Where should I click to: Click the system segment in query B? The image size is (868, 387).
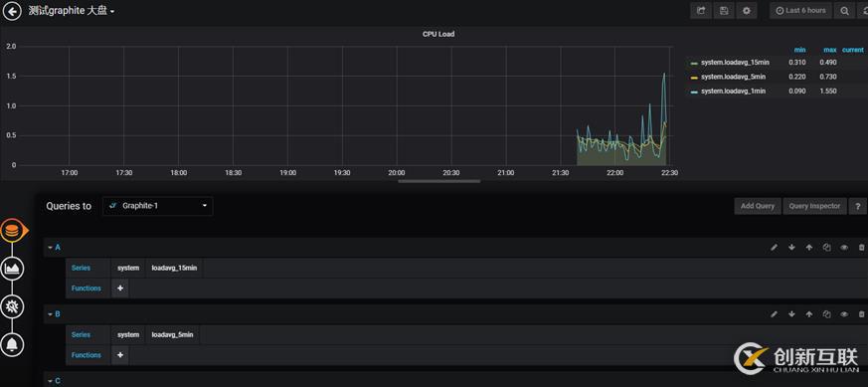click(128, 335)
